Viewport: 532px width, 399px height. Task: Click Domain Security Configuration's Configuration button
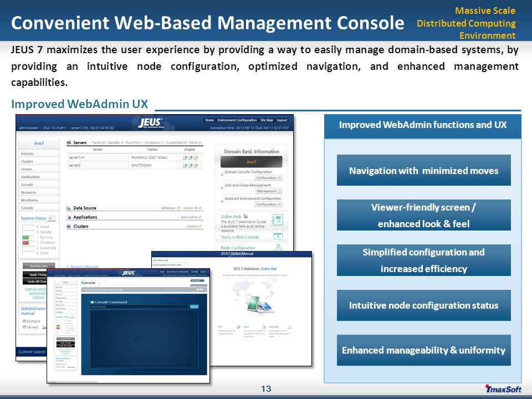pos(268,178)
